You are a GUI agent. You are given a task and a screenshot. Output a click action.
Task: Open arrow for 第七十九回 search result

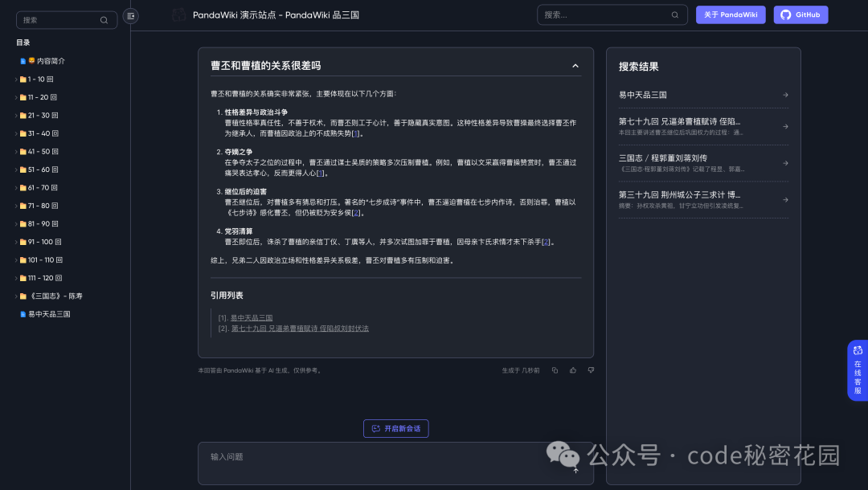pyautogui.click(x=785, y=127)
